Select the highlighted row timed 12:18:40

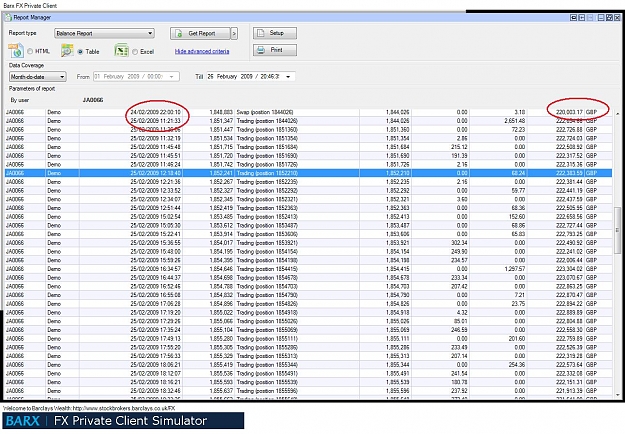[308, 173]
